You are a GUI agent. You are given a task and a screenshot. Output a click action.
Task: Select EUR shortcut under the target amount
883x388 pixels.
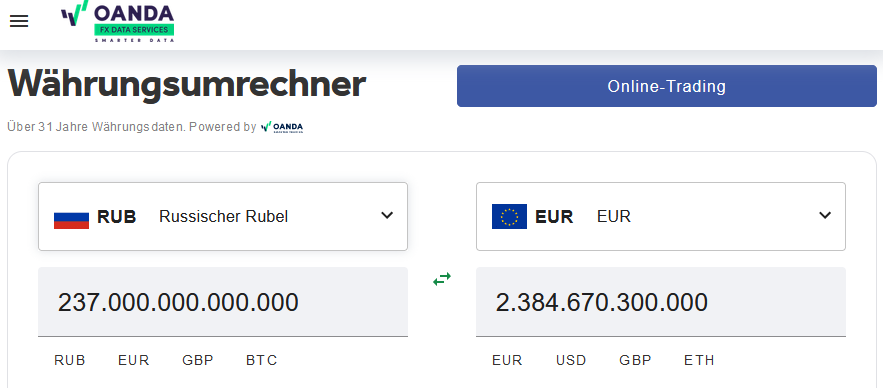[507, 360]
